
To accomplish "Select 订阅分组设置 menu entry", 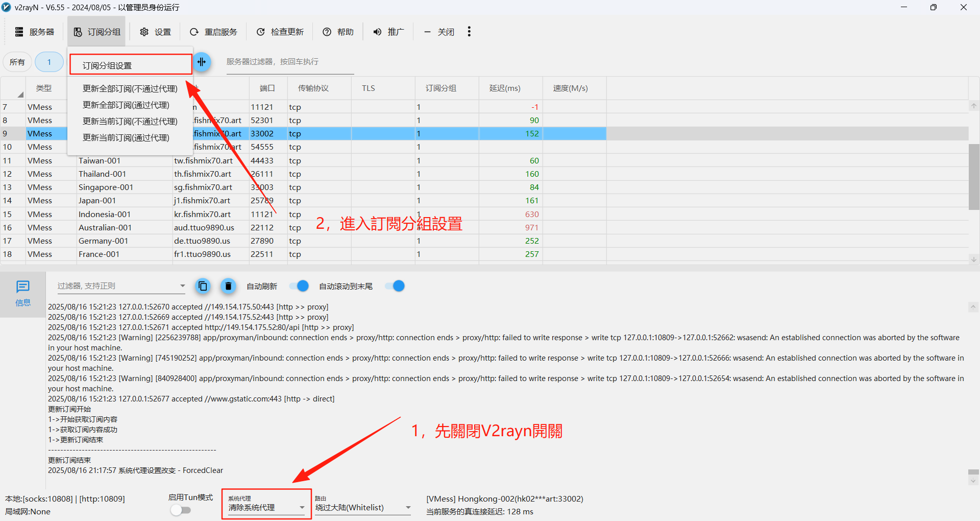I will (x=131, y=65).
